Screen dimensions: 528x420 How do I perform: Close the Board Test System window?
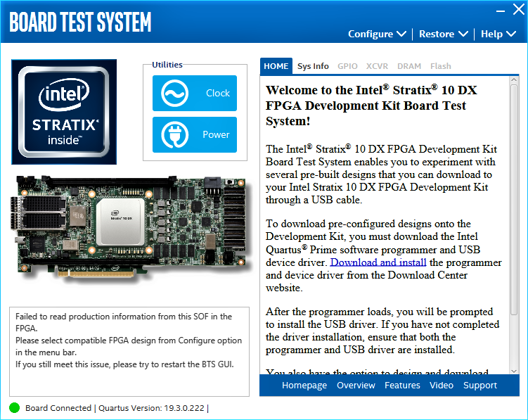tap(519, 9)
